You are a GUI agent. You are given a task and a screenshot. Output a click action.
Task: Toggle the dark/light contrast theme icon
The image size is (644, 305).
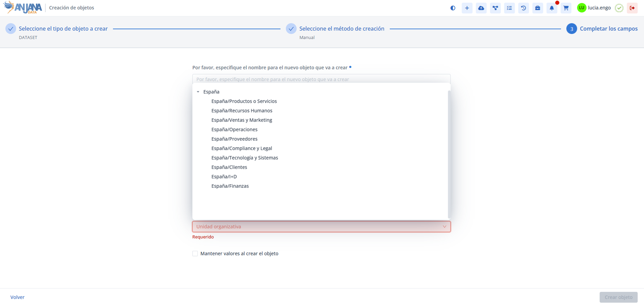click(453, 8)
